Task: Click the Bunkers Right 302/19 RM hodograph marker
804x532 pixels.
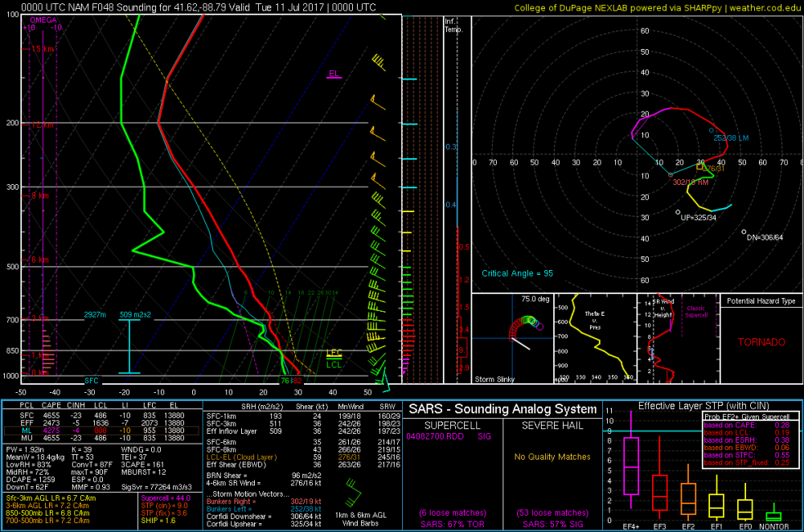Action: click(x=671, y=175)
